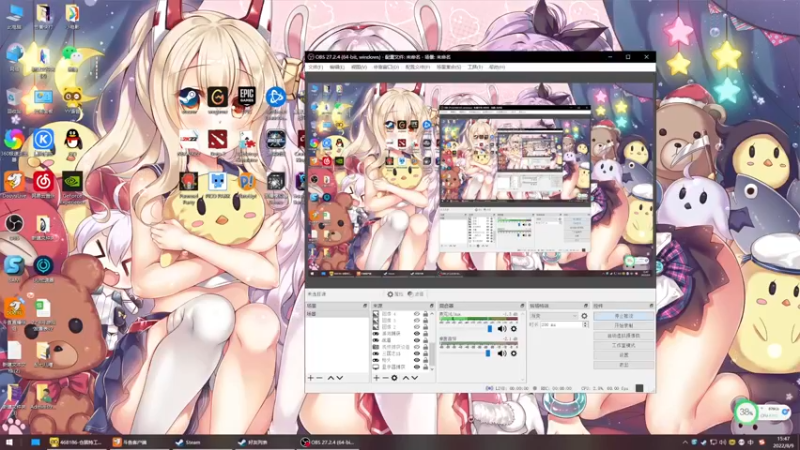Click 设置 settings button in Controls

click(623, 355)
